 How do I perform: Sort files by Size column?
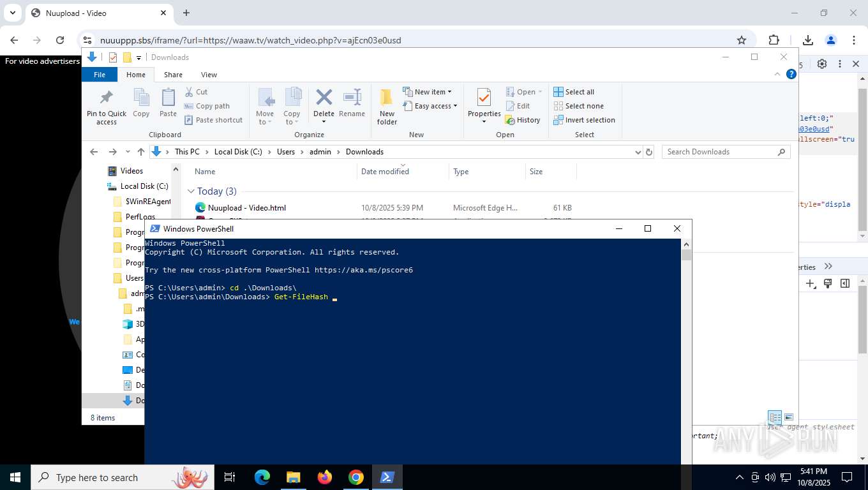coord(536,171)
